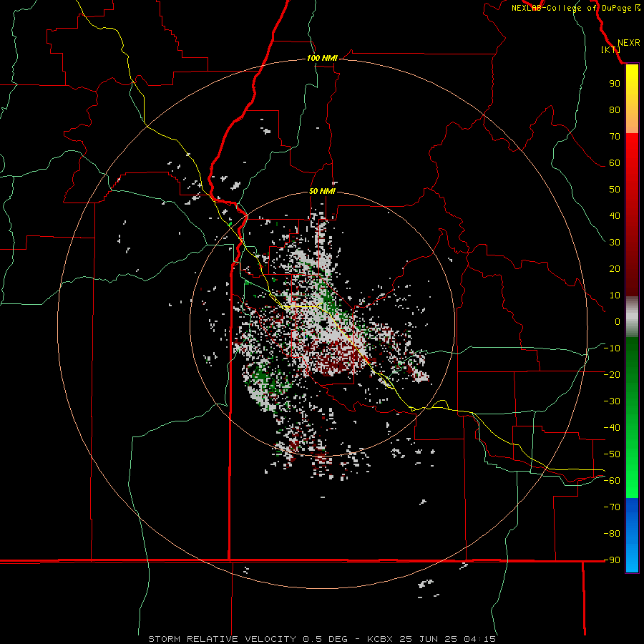Select the 100 NMI range ring label

[x=322, y=58]
